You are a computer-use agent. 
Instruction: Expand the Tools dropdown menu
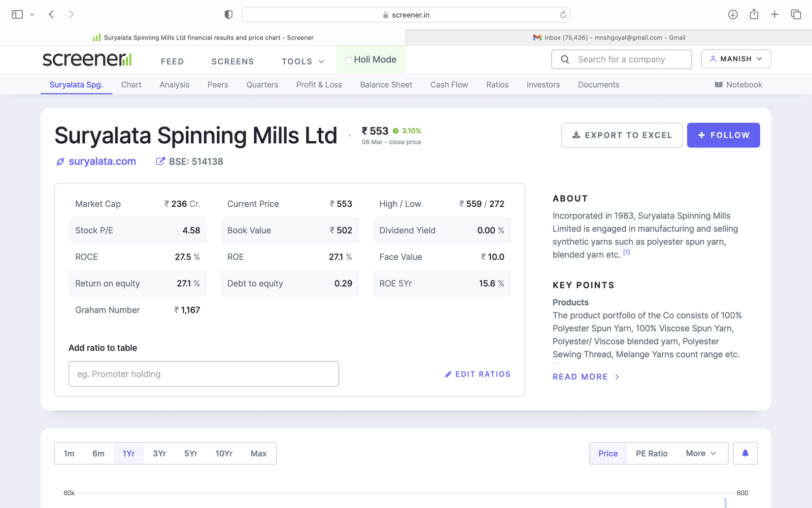coord(303,61)
